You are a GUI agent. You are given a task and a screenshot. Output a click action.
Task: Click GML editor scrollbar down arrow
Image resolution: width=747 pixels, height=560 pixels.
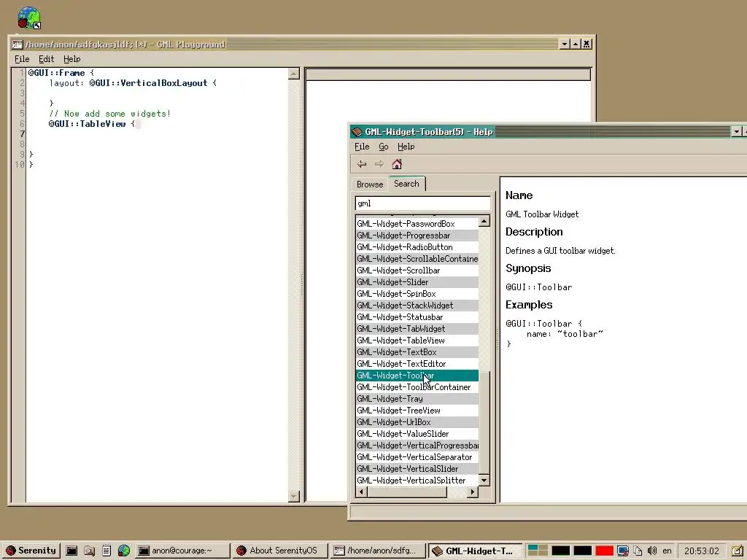293,497
